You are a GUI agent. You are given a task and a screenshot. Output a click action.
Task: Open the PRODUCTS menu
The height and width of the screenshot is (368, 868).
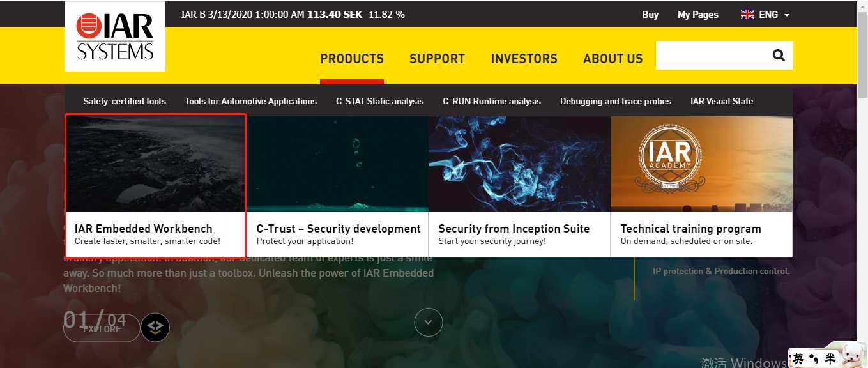352,59
